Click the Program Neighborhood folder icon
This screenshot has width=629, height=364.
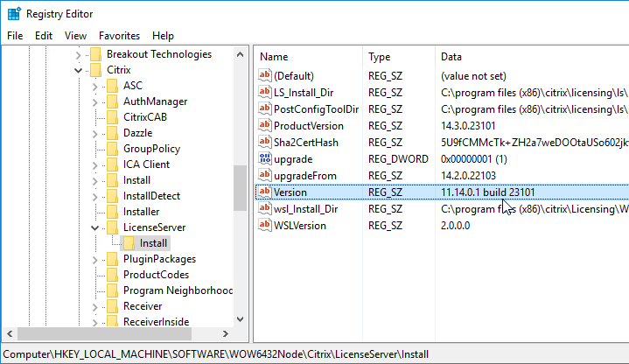tap(112, 290)
